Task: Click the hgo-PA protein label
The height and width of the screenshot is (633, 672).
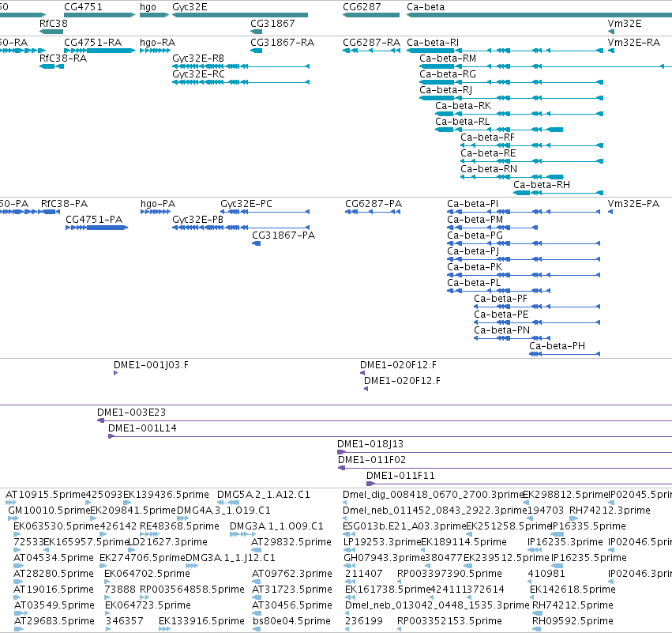Action: 158,204
